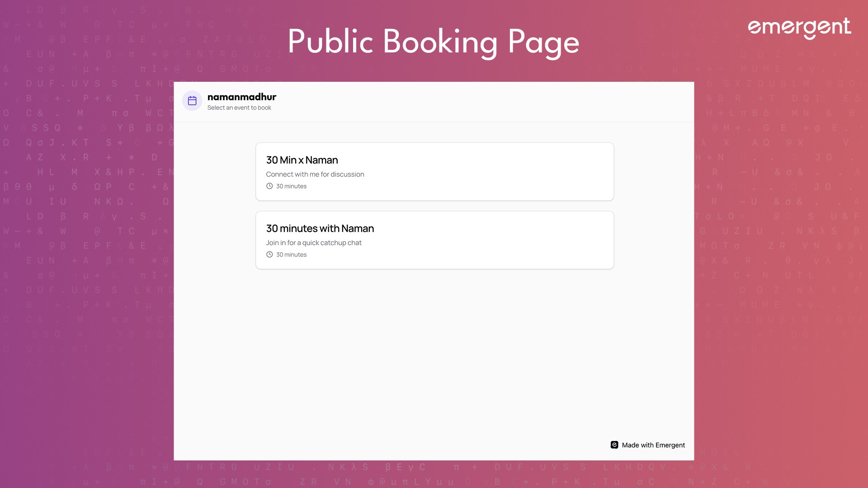Click the 'Select an event to book' text

click(x=239, y=108)
